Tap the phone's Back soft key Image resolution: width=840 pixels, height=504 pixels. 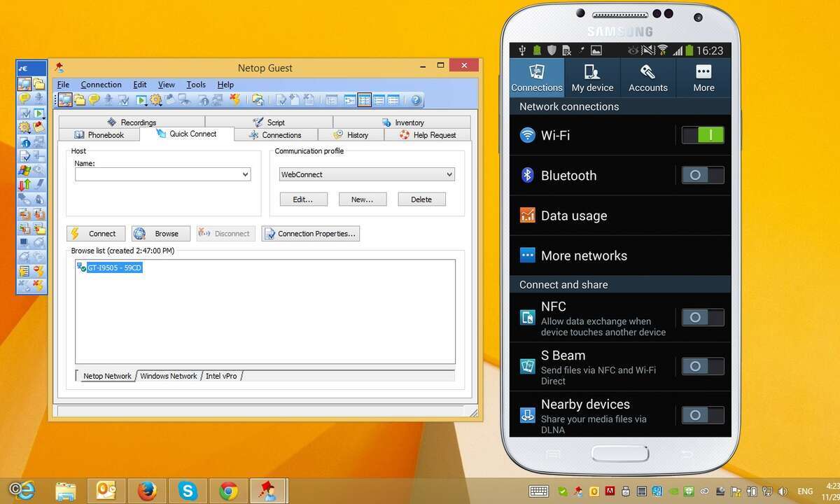[687, 454]
